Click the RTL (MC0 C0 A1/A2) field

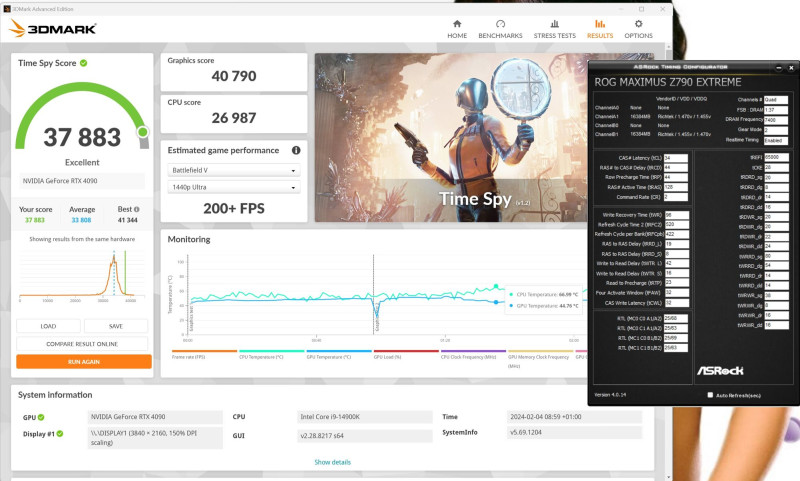click(x=676, y=318)
